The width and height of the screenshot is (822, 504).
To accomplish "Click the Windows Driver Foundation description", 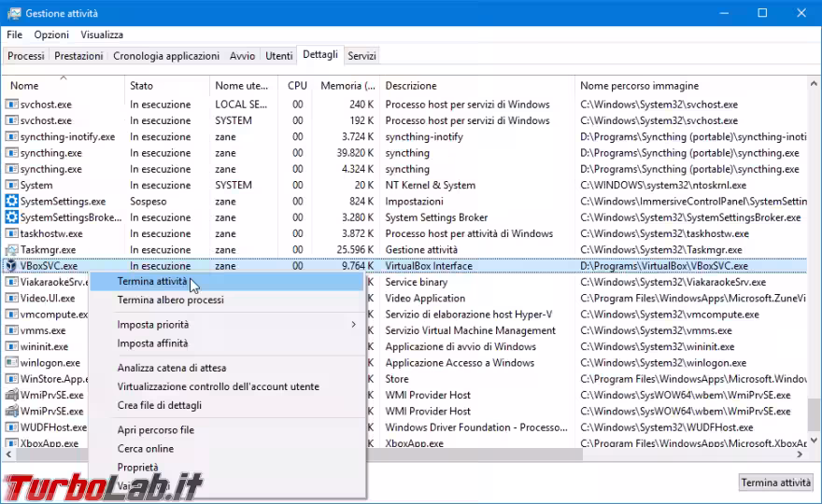I will click(x=476, y=427).
